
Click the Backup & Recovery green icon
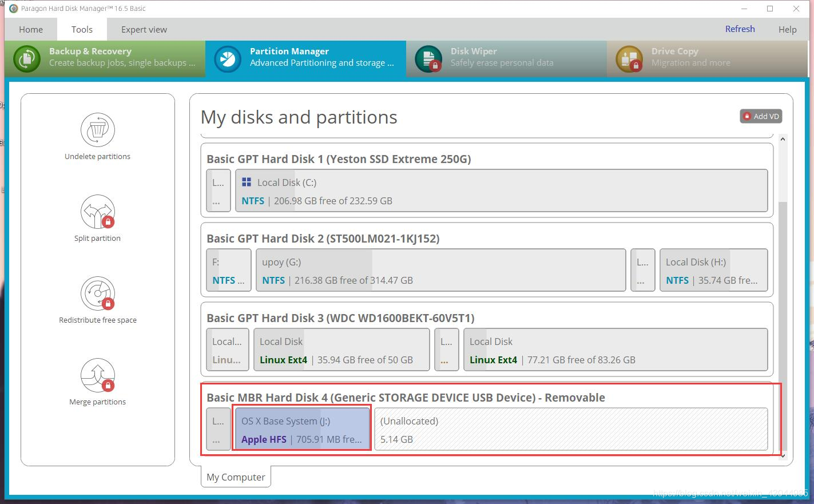click(x=27, y=59)
